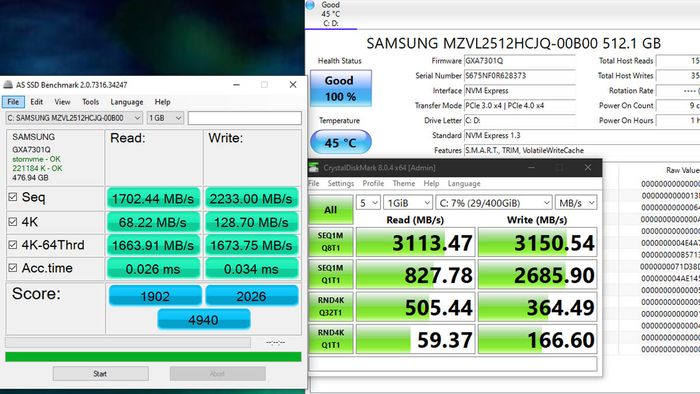
Task: Click the Raw Values column header
Action: (x=683, y=170)
